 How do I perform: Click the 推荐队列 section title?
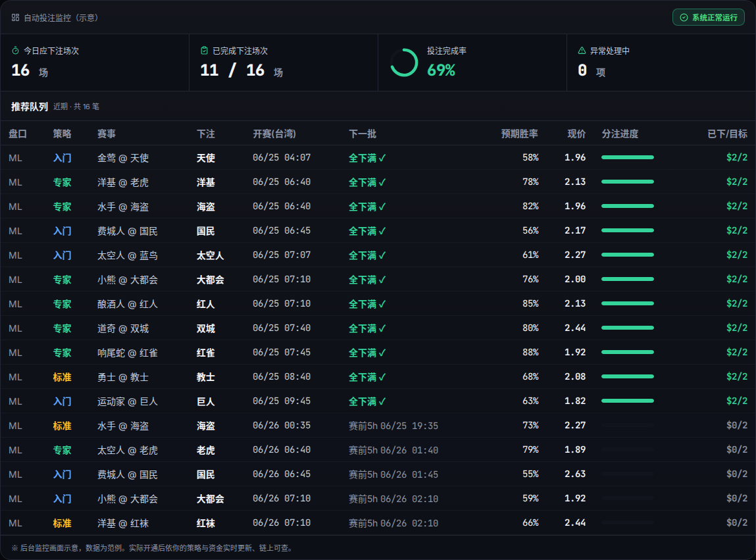(30, 107)
